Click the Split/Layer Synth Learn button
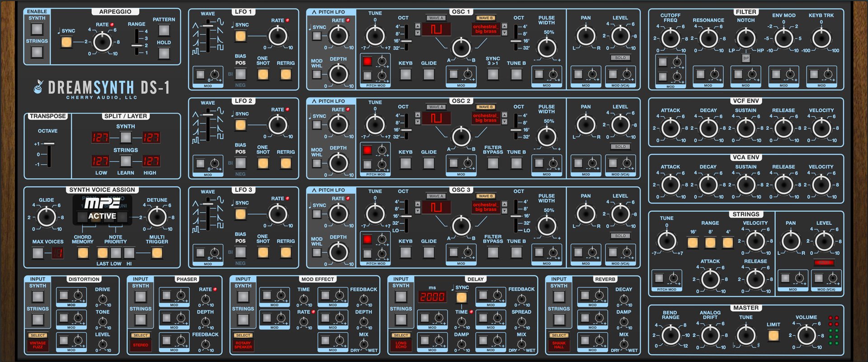The height and width of the screenshot is (362, 868). pos(126,137)
